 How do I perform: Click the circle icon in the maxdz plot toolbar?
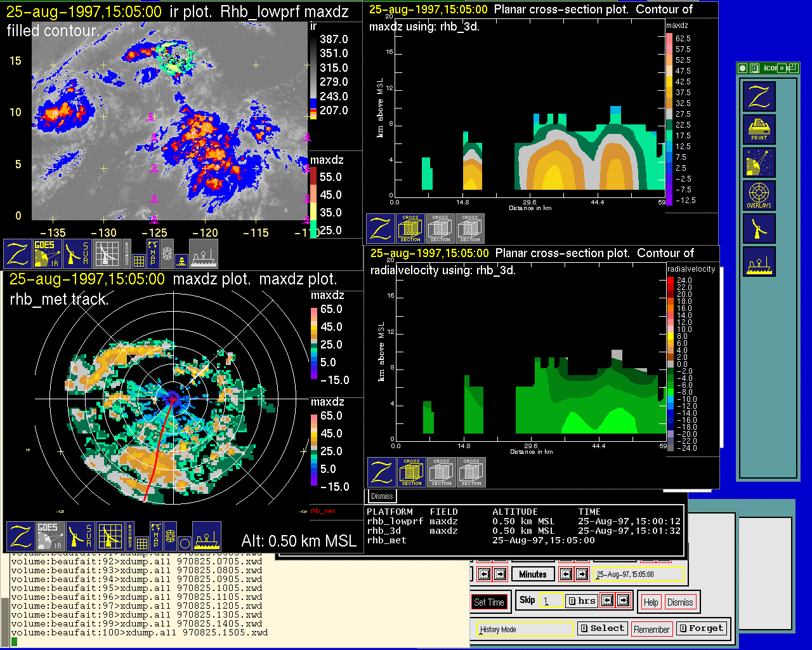click(x=184, y=543)
